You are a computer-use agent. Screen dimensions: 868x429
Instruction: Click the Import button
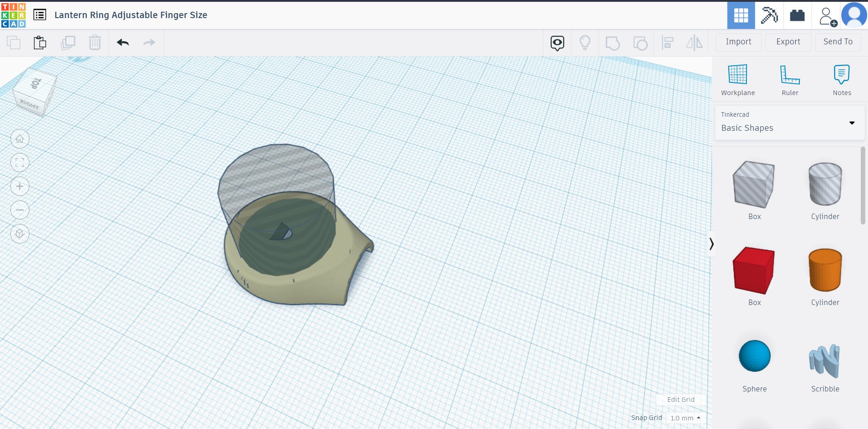[x=738, y=42]
